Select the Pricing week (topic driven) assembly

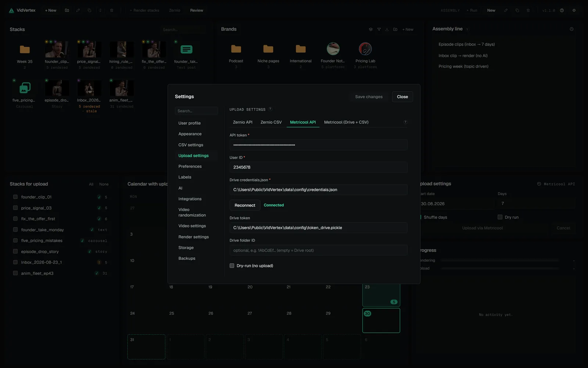click(463, 67)
